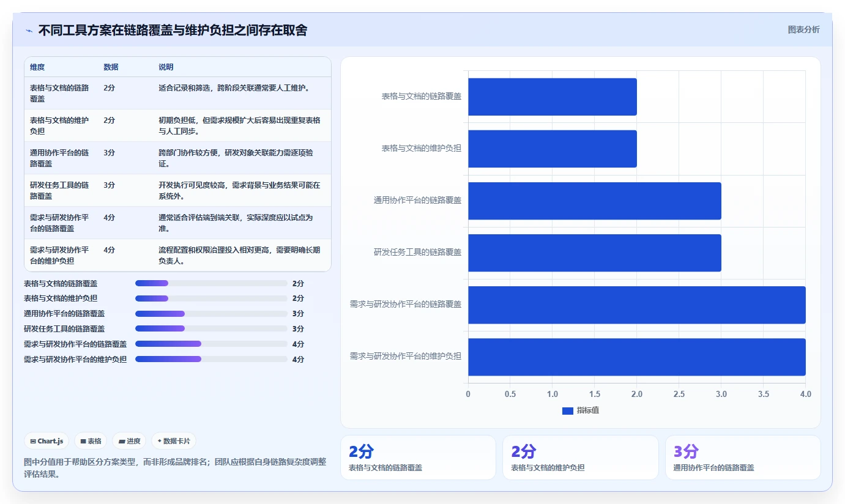Image resolution: width=845 pixels, height=504 pixels.
Task: Toggle the 指标值 legend entry
Action: pos(580,410)
